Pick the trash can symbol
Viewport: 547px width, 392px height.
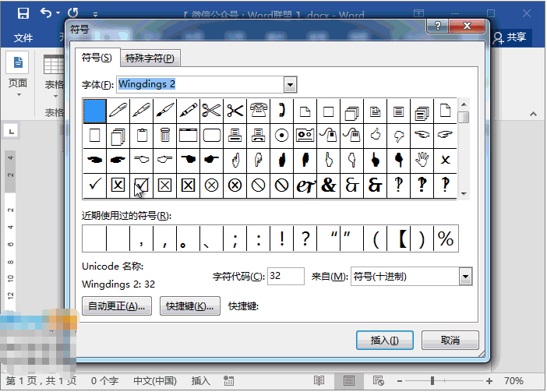pos(164,135)
